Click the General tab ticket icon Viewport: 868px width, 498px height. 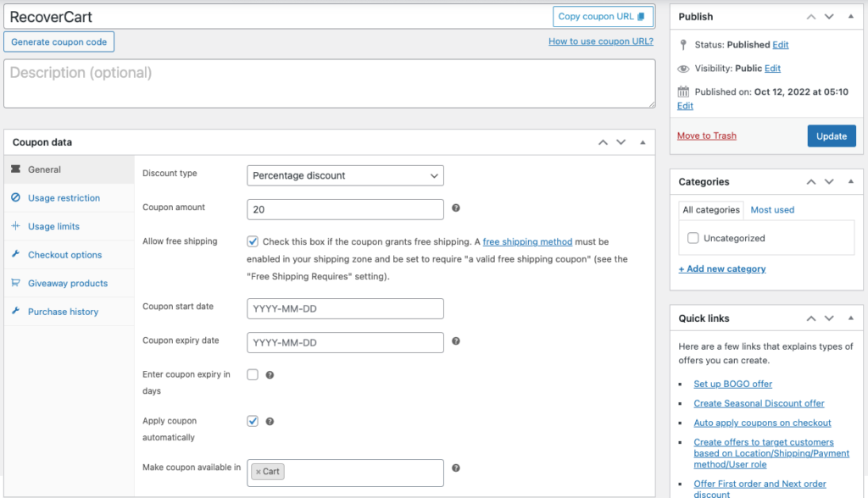pos(15,169)
